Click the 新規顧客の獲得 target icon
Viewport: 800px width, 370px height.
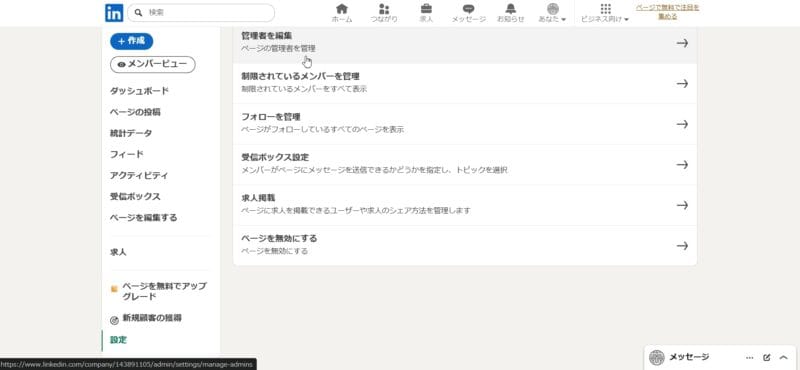coord(114,320)
